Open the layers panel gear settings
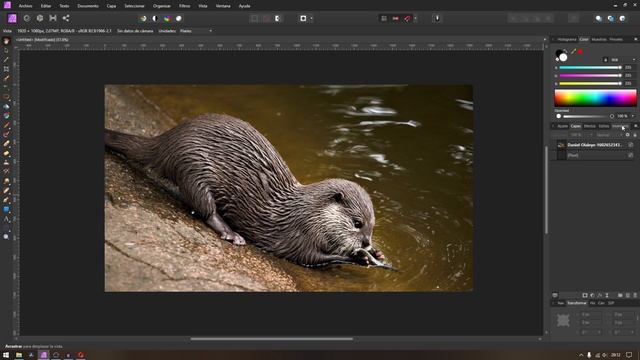Viewport: 640px width, 360px height. [x=627, y=135]
